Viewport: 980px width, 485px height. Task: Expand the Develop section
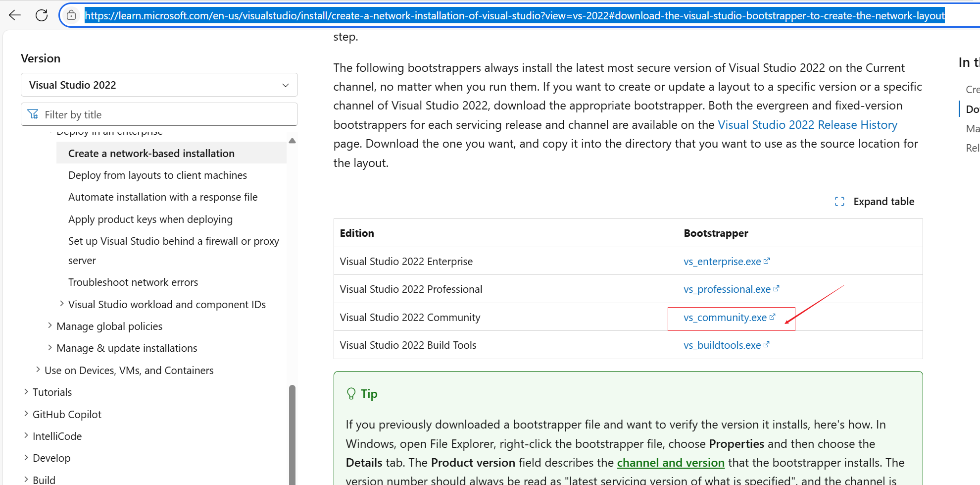pos(26,457)
